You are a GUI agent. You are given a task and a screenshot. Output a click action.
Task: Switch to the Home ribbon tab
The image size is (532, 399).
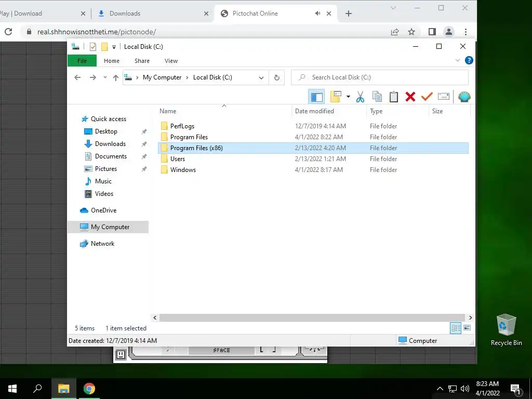coord(112,61)
